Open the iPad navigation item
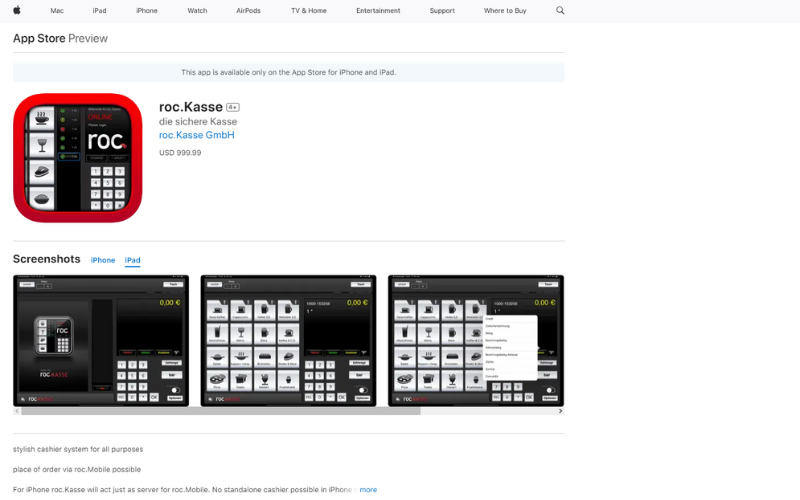 click(99, 10)
